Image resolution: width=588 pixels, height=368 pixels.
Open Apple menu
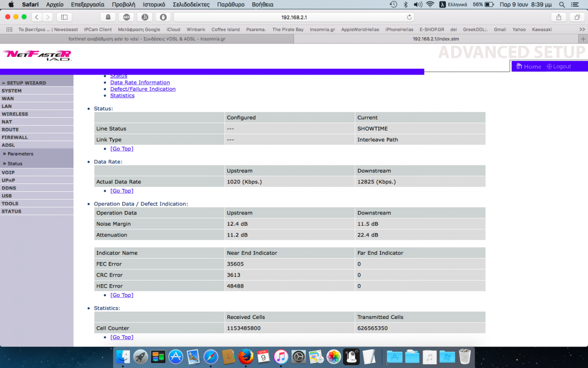tap(11, 4)
